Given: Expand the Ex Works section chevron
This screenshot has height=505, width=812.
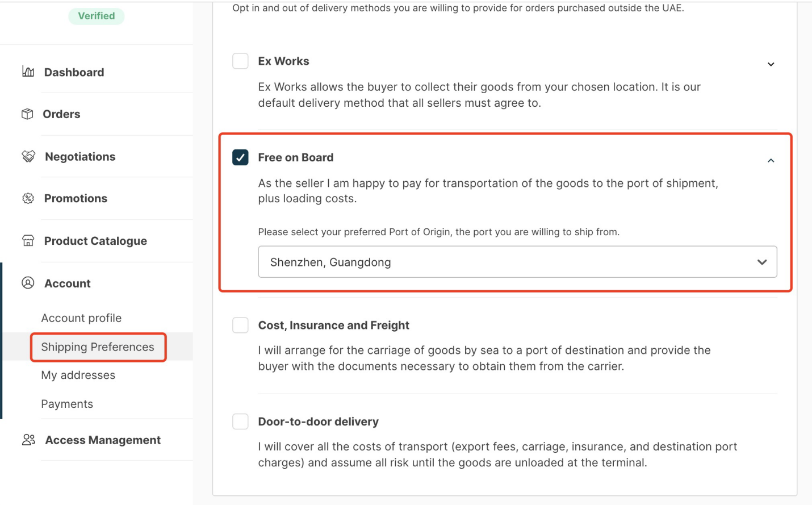Looking at the screenshot, I should 771,64.
